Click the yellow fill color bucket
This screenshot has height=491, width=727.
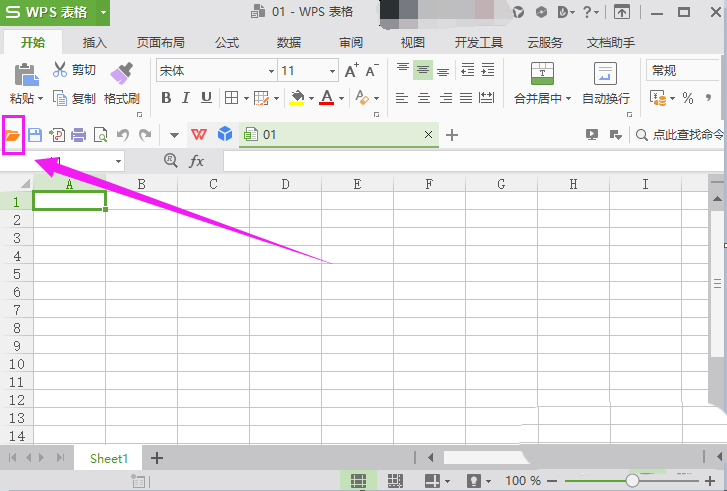297,98
